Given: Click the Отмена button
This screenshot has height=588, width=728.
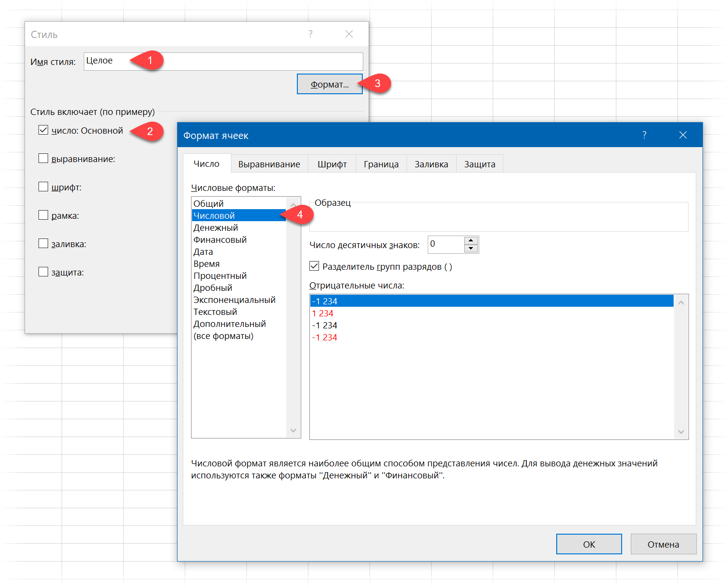Looking at the screenshot, I should click(663, 544).
